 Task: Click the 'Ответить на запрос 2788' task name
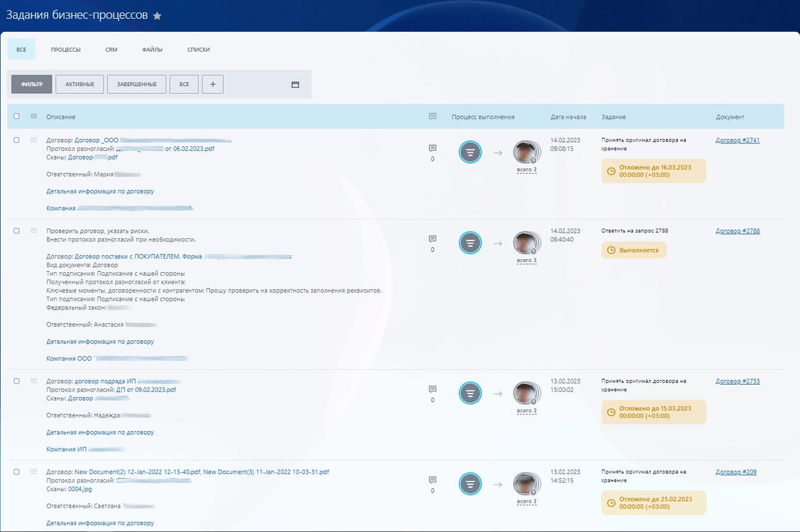635,230
